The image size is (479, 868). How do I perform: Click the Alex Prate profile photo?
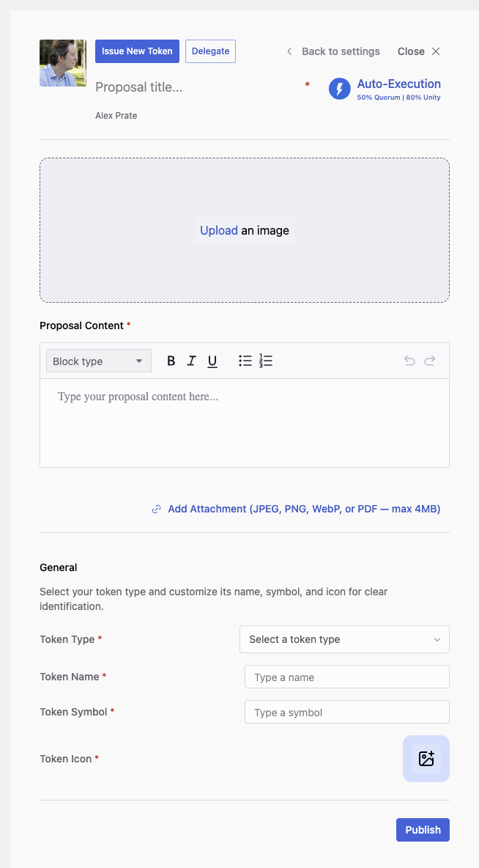[63, 62]
